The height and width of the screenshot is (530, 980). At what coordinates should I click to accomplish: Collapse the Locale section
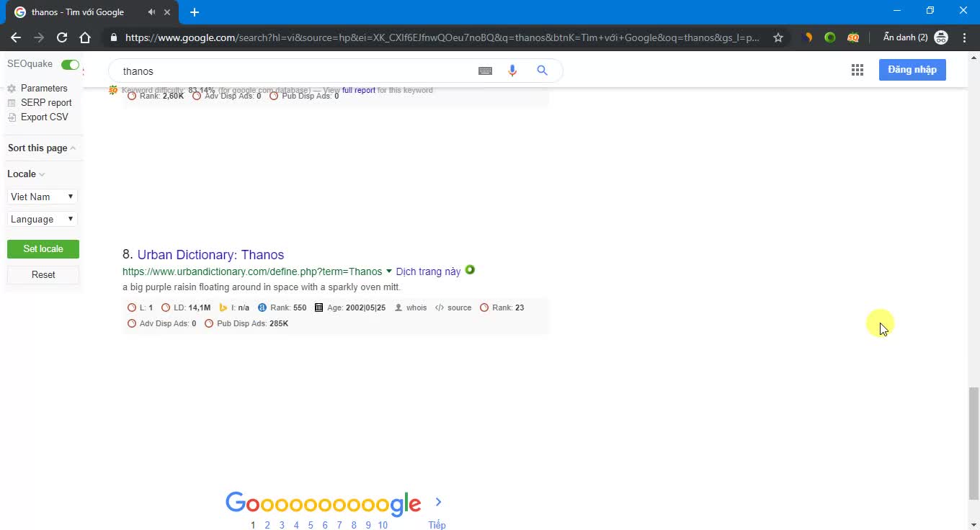[x=26, y=174]
